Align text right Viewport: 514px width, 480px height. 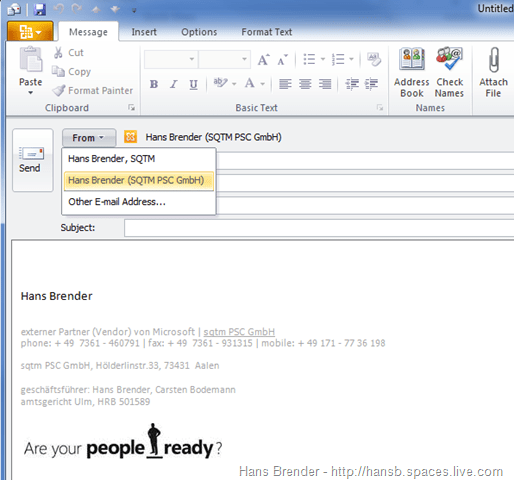[325, 84]
